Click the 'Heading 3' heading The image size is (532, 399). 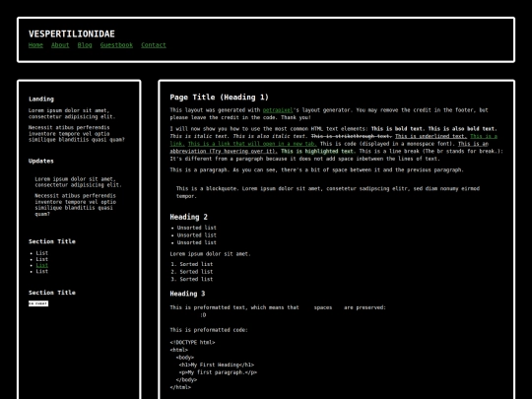click(x=187, y=294)
